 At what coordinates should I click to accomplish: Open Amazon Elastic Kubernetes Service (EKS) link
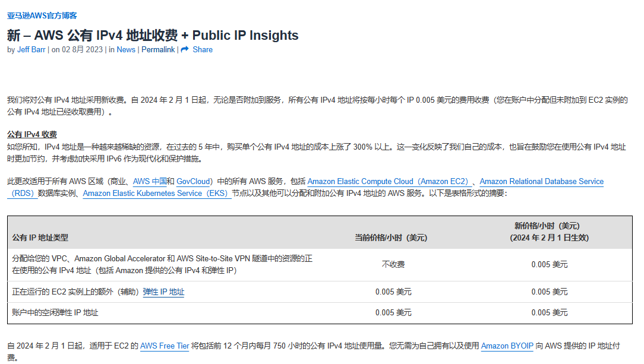[157, 194]
